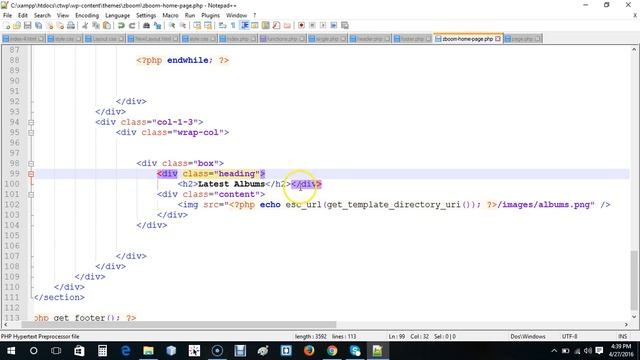
Task: Click the Copy toolbar icon
Action: 96,25
